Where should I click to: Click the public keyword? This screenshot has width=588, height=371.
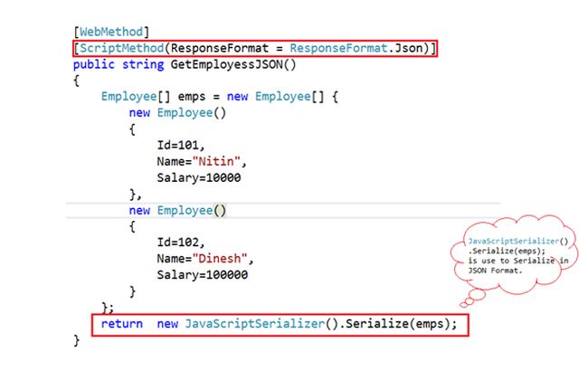click(x=94, y=64)
